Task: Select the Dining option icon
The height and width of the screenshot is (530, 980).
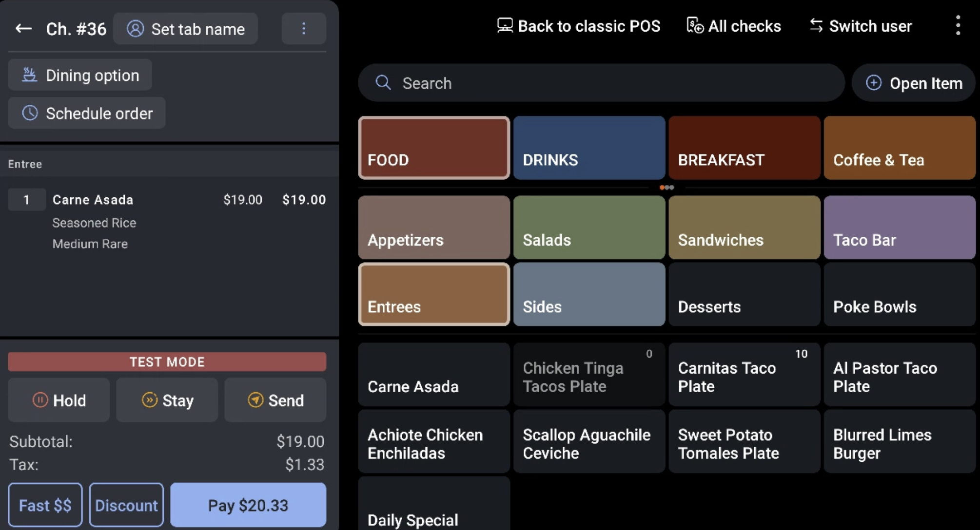Action: coord(30,75)
